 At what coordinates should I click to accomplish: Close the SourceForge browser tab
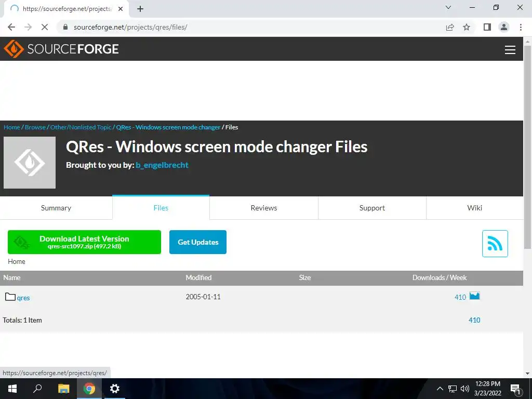point(121,9)
